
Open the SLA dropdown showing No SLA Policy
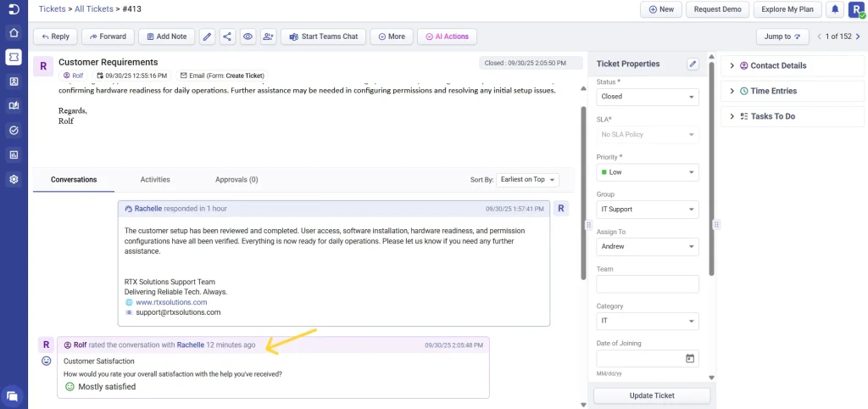[x=647, y=135]
